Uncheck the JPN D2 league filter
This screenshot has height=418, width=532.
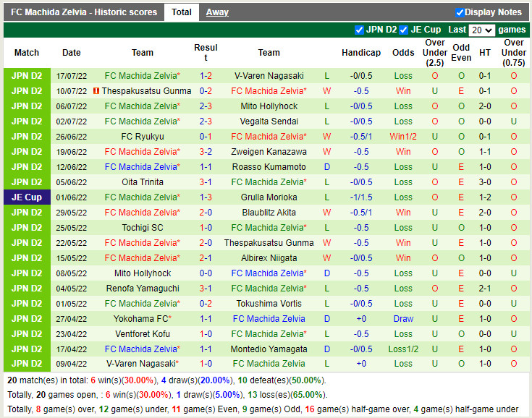[x=359, y=30]
